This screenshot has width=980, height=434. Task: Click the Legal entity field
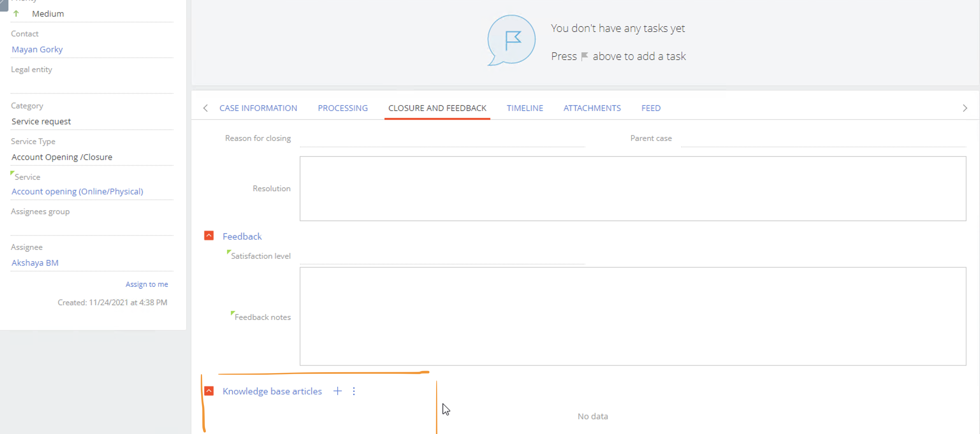(92, 85)
